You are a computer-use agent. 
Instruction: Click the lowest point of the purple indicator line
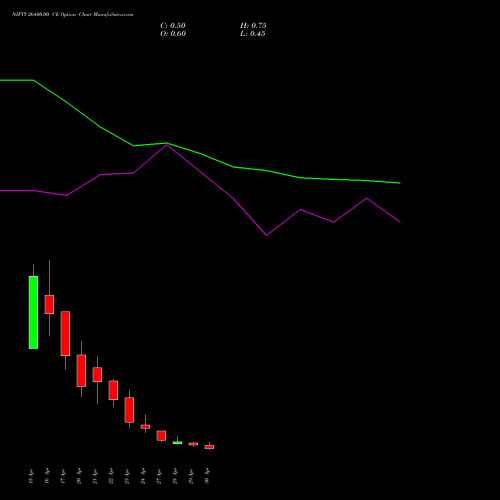266,235
